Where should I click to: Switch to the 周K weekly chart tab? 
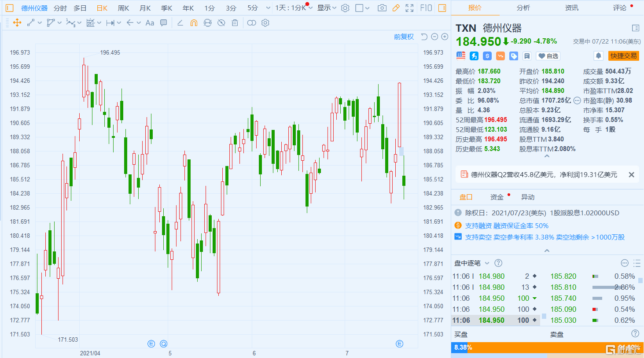click(x=123, y=8)
